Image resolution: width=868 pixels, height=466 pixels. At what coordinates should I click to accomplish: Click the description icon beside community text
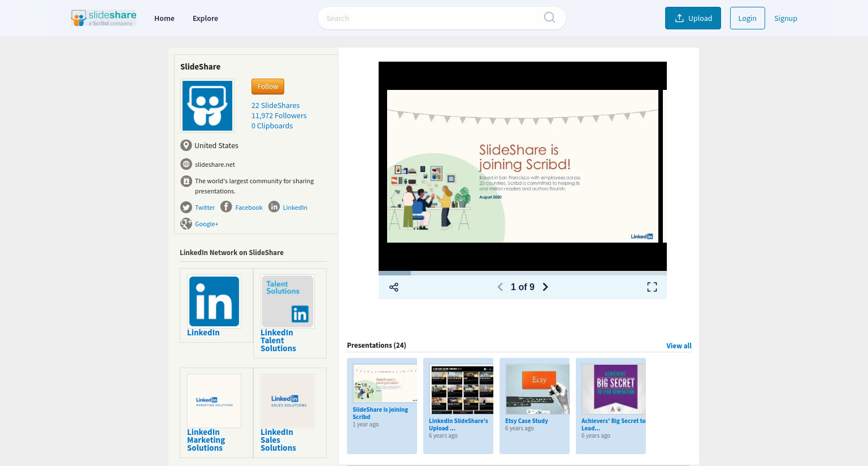point(186,181)
